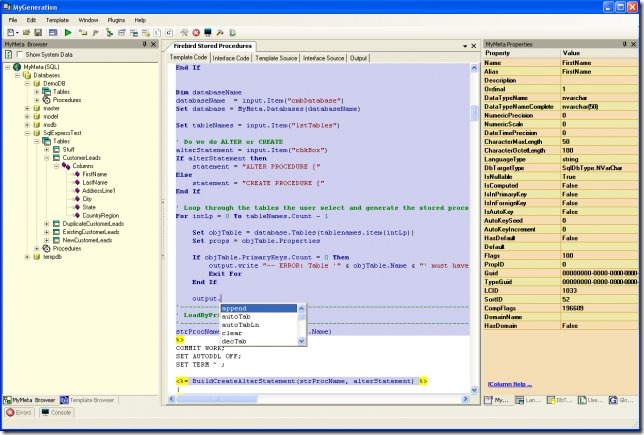This screenshot has height=435, width=644.
Task: Open the Plugins menu
Action: pyautogui.click(x=118, y=19)
